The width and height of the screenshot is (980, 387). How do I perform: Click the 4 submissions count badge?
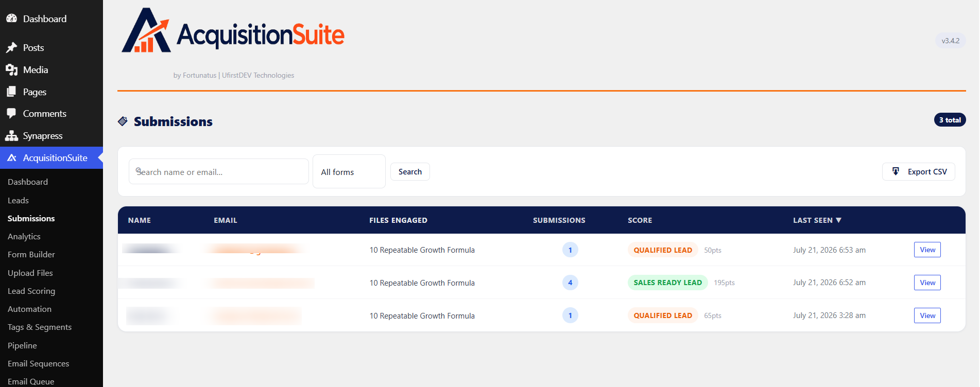pyautogui.click(x=570, y=283)
